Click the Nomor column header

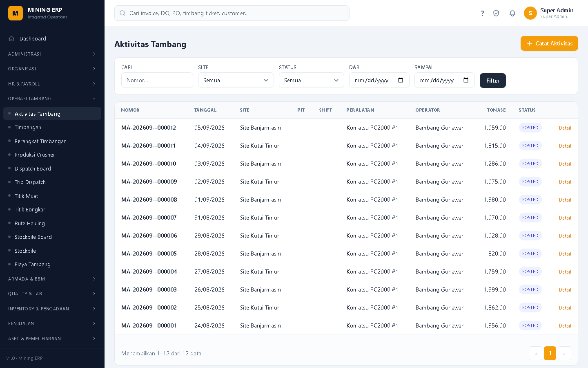pyautogui.click(x=130, y=110)
